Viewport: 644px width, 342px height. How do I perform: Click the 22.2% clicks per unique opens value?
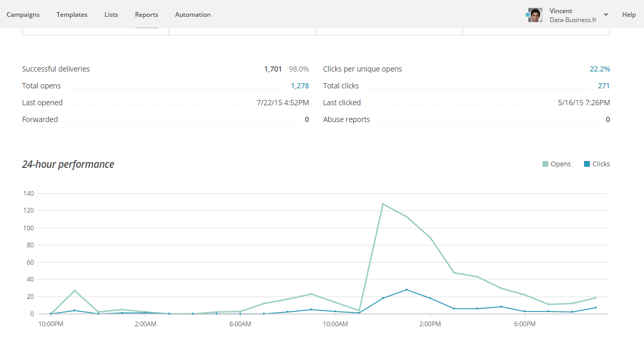pos(600,69)
